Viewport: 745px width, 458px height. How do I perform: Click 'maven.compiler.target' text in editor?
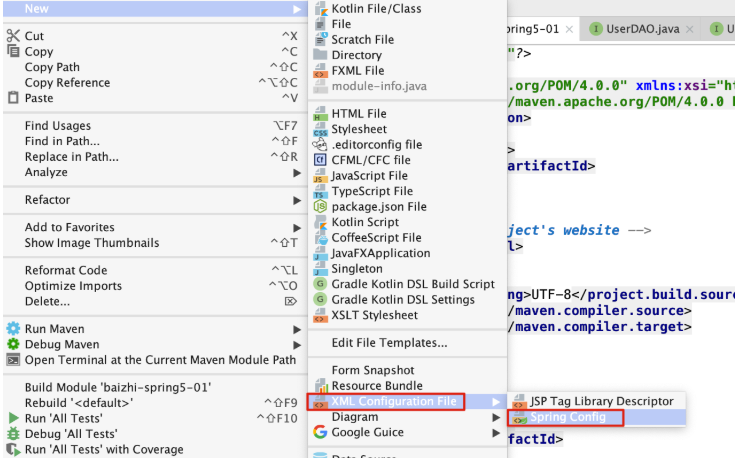pyautogui.click(x=599, y=327)
